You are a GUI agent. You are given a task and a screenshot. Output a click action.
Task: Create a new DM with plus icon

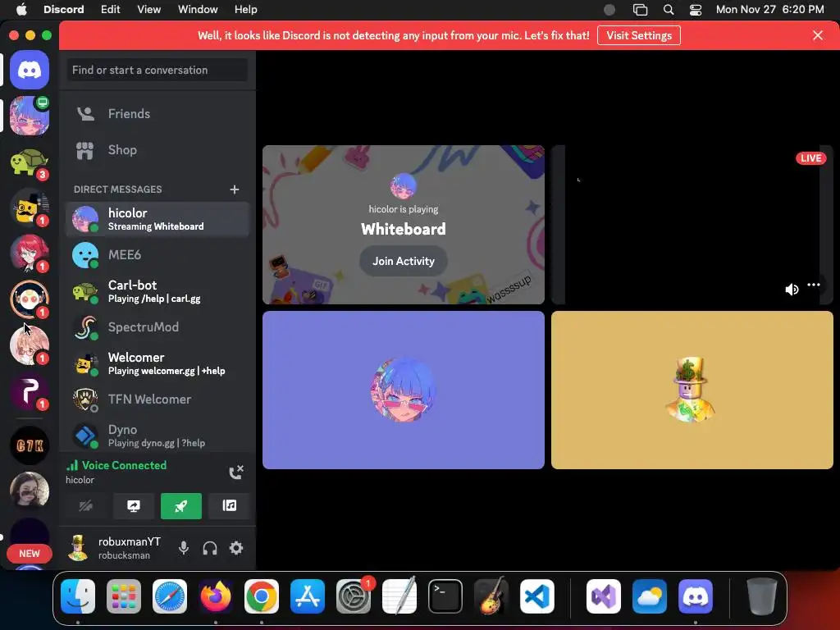234,189
